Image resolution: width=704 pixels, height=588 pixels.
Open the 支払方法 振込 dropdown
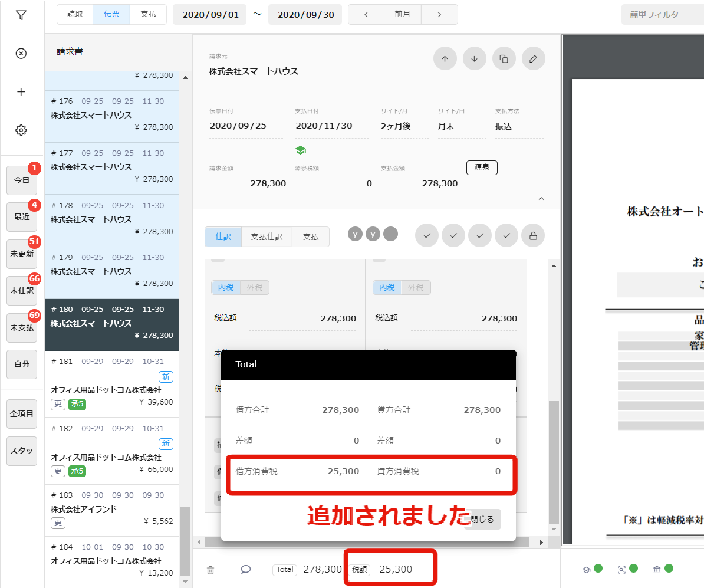519,126
